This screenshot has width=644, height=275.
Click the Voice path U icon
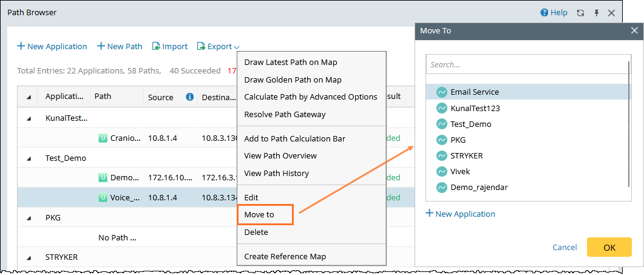tap(103, 197)
